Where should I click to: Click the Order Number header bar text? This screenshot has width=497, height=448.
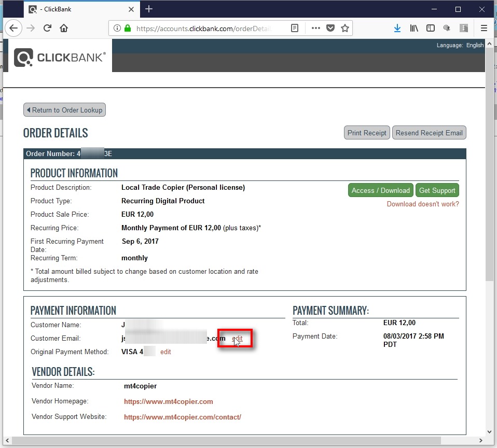(x=69, y=153)
